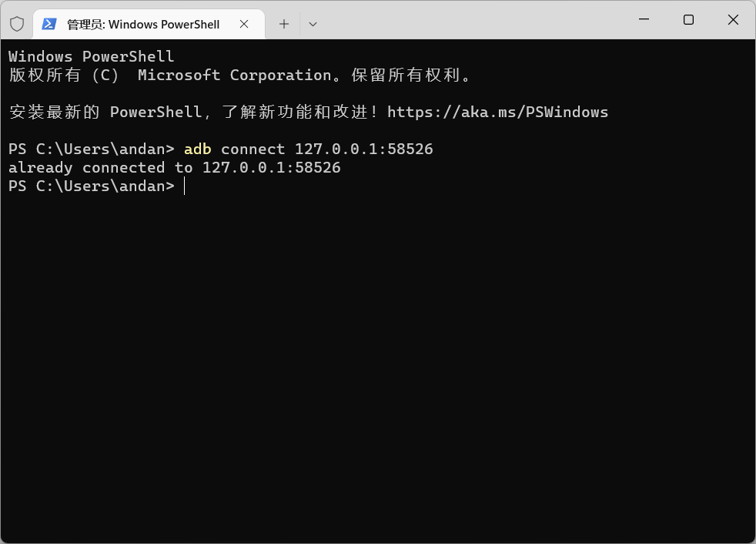Minimize the terminal window

(644, 19)
